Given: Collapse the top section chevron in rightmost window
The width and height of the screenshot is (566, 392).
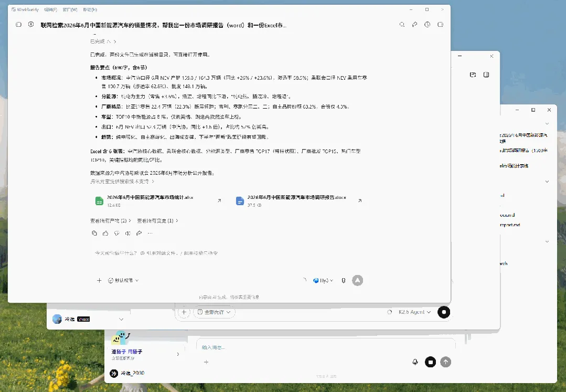Looking at the screenshot, I should tap(547, 124).
